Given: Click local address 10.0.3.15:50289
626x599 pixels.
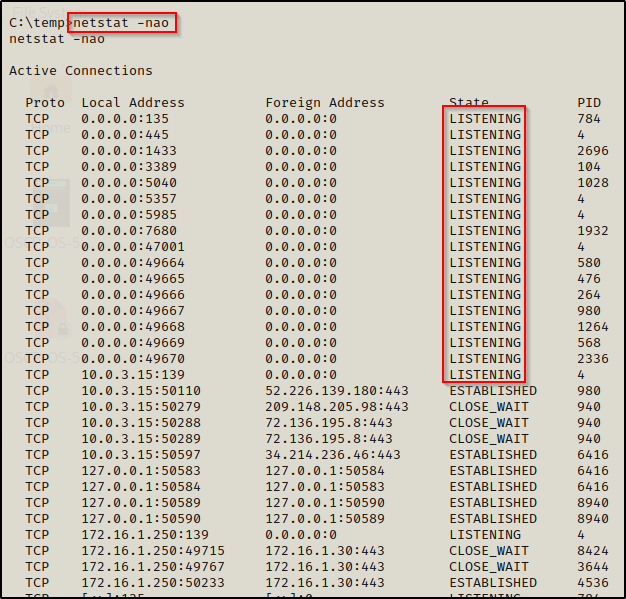Looking at the screenshot, I should pyautogui.click(x=141, y=438).
